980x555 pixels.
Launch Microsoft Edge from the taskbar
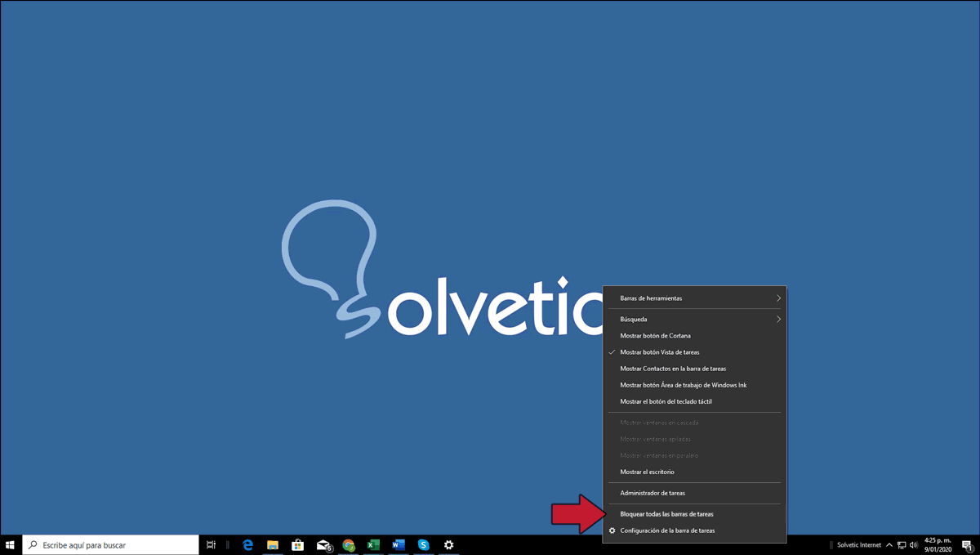[248, 544]
